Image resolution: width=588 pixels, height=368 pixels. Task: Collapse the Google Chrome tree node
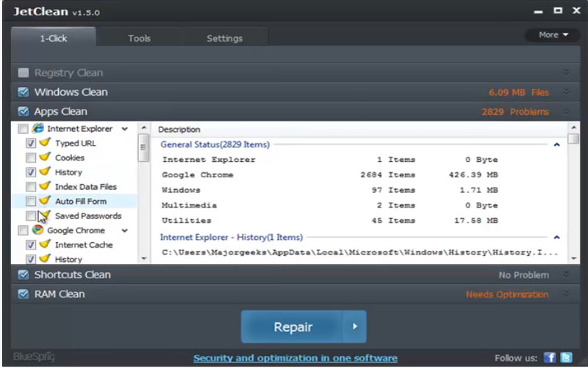click(x=125, y=230)
